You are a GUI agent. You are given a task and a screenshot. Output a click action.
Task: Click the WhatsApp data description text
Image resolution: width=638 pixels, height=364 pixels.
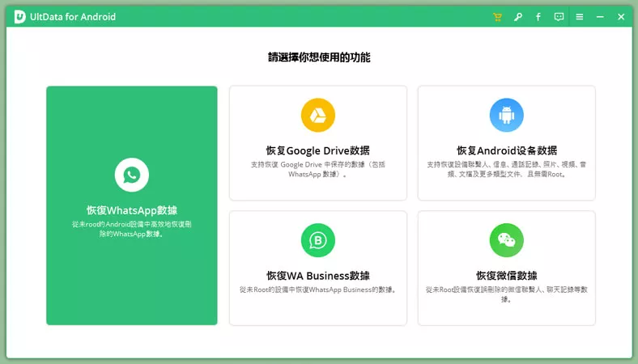tap(132, 229)
